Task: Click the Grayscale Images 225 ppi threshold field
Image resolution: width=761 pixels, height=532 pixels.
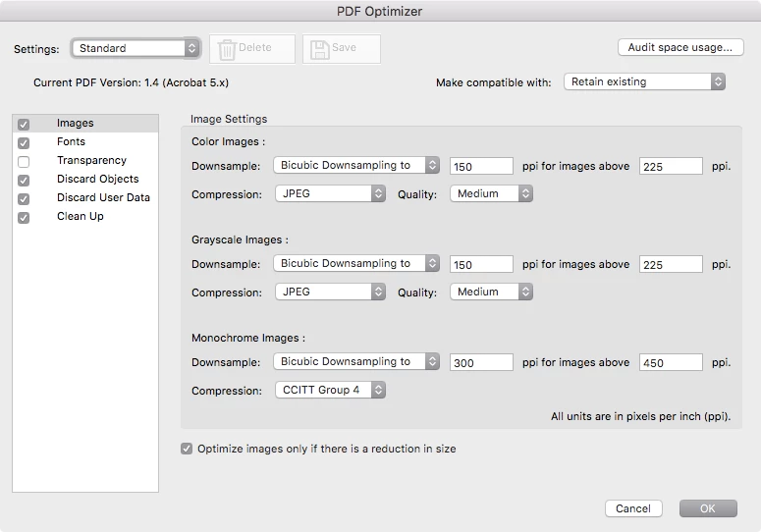Action: point(671,264)
